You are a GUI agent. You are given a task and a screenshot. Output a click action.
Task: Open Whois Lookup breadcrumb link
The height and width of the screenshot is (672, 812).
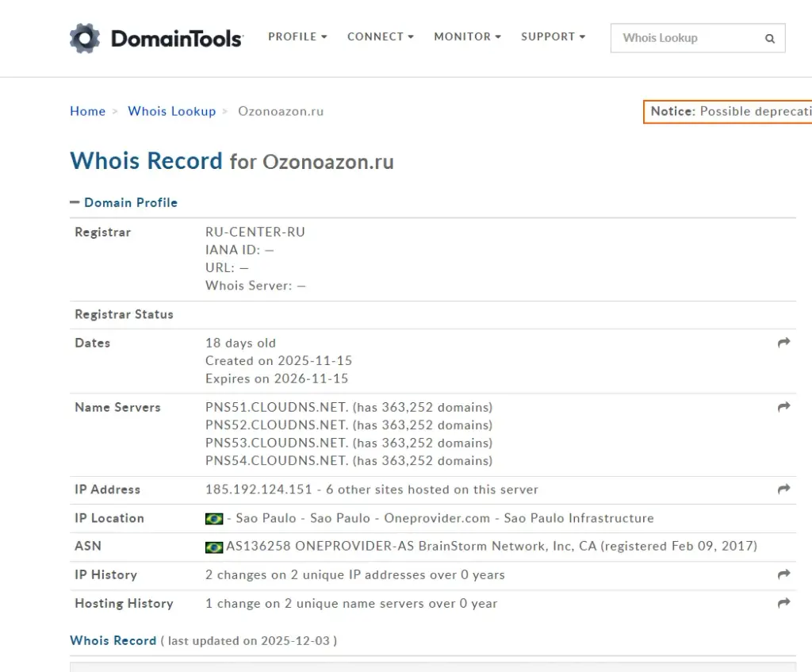tap(172, 111)
